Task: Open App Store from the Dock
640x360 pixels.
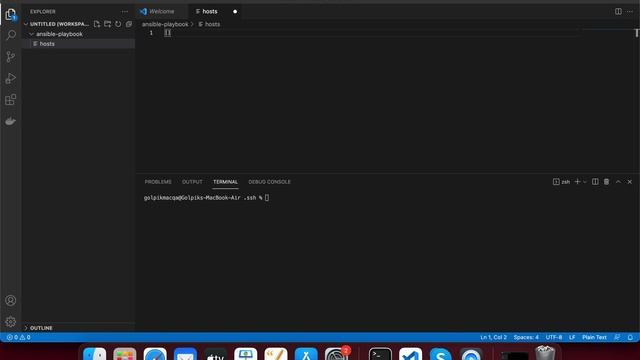Action: [306, 354]
